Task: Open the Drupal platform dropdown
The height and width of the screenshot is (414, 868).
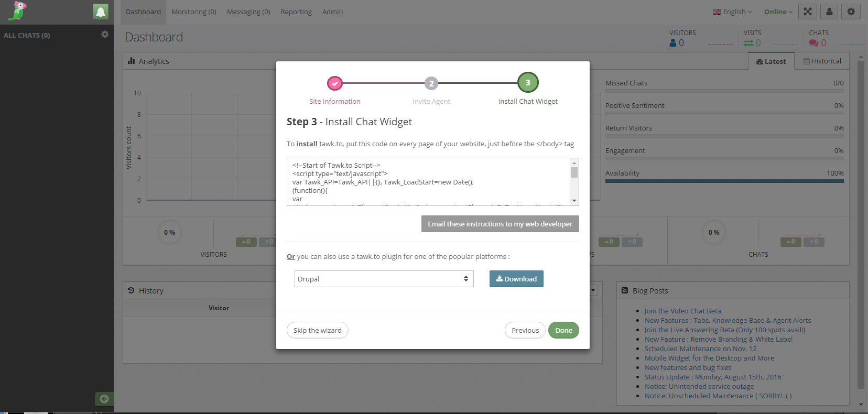Action: coord(384,279)
